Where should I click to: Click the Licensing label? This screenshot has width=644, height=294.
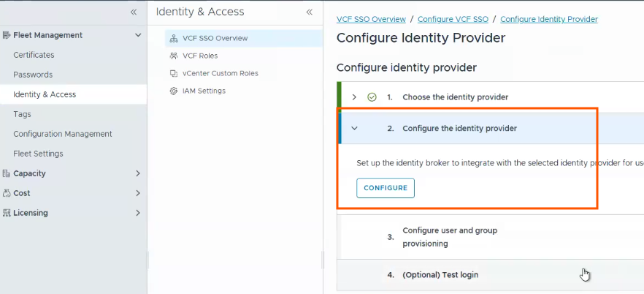click(x=31, y=213)
